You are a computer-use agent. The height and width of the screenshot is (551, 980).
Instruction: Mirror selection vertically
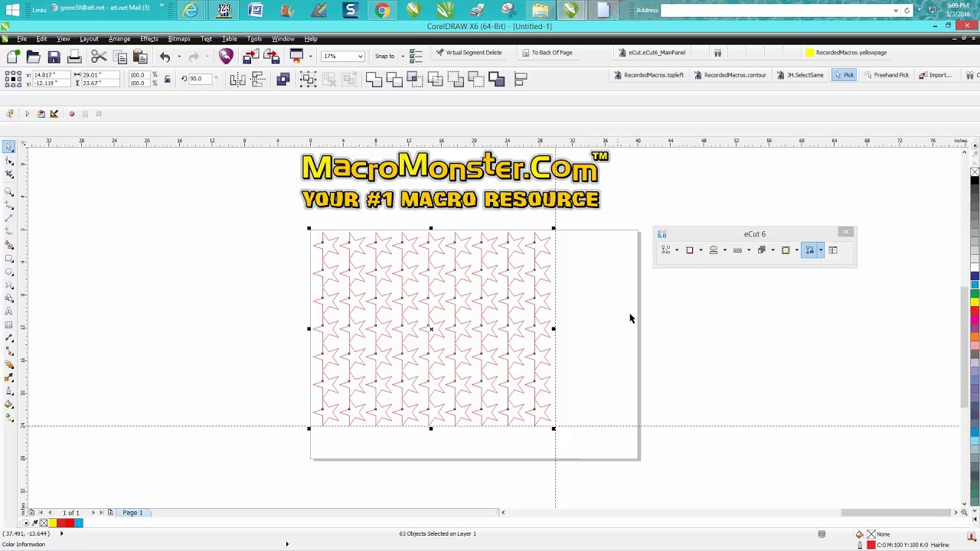[258, 79]
